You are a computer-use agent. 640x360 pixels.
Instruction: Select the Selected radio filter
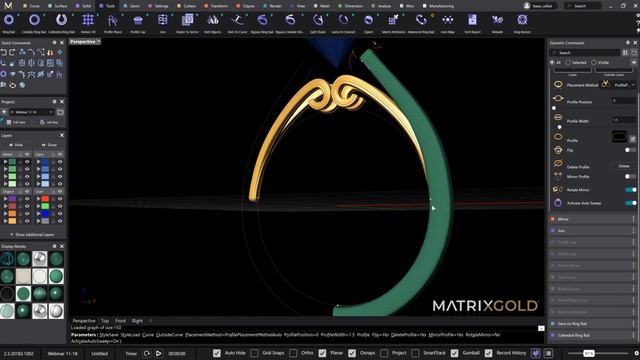tap(568, 62)
